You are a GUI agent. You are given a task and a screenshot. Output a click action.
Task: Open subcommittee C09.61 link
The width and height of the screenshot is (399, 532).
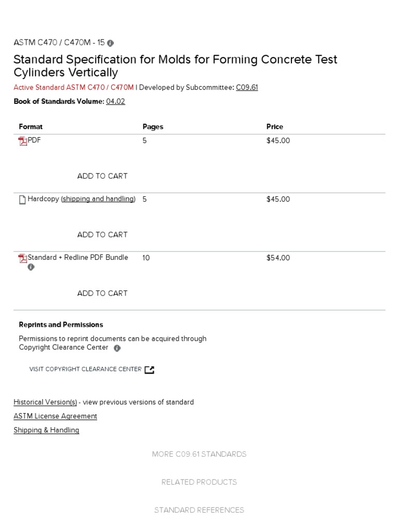247,88
